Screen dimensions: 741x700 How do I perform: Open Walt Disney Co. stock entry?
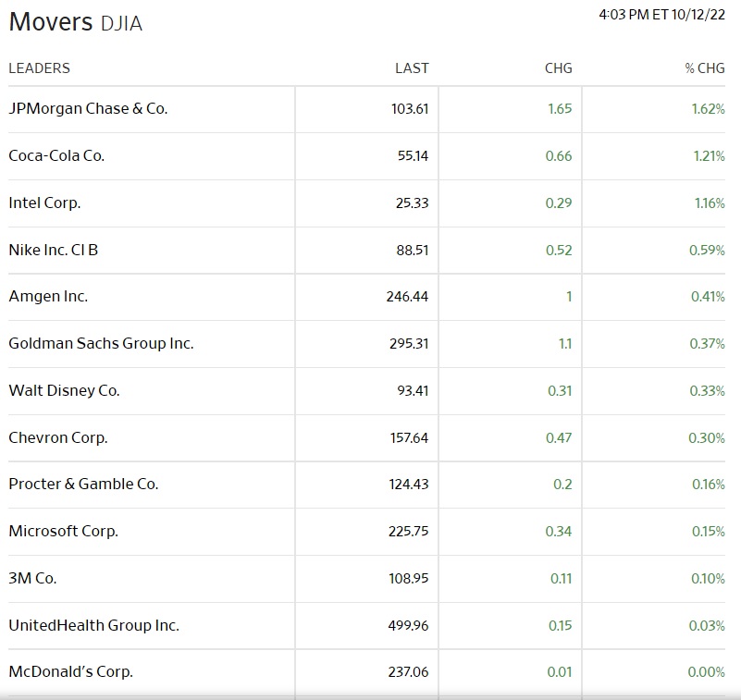[64, 390]
